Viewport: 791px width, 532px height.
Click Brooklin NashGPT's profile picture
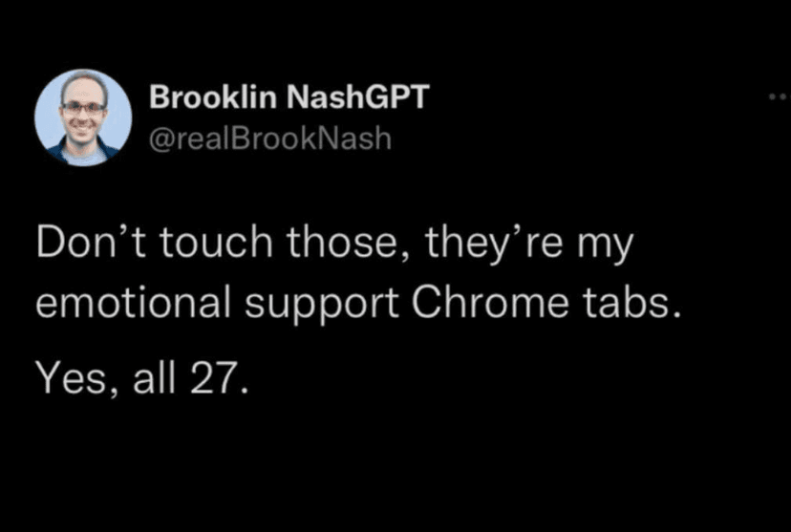click(83, 117)
